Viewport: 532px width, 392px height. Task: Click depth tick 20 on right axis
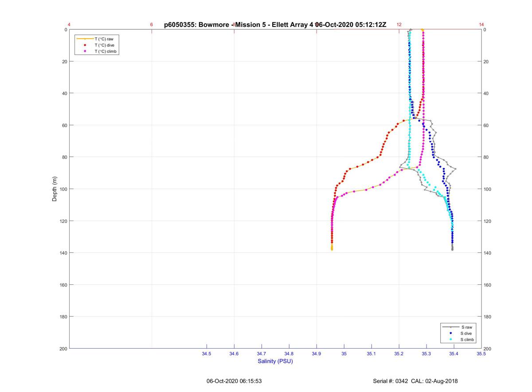point(487,62)
